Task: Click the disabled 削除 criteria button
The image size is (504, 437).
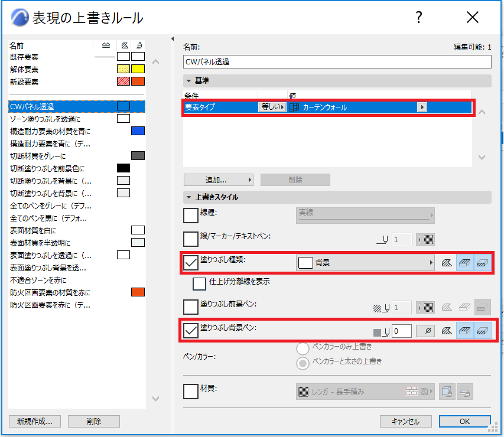Action: 295,180
